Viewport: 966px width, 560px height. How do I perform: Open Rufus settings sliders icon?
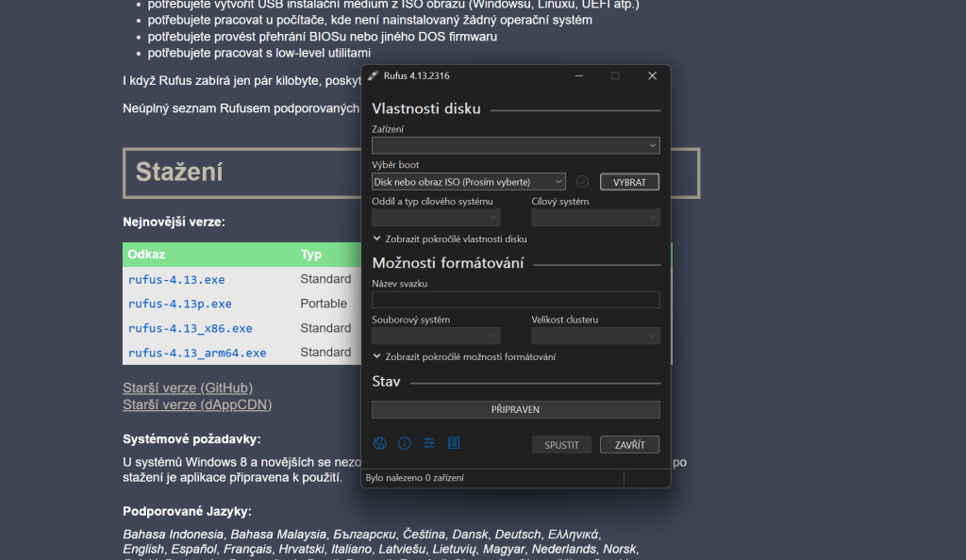tap(429, 443)
